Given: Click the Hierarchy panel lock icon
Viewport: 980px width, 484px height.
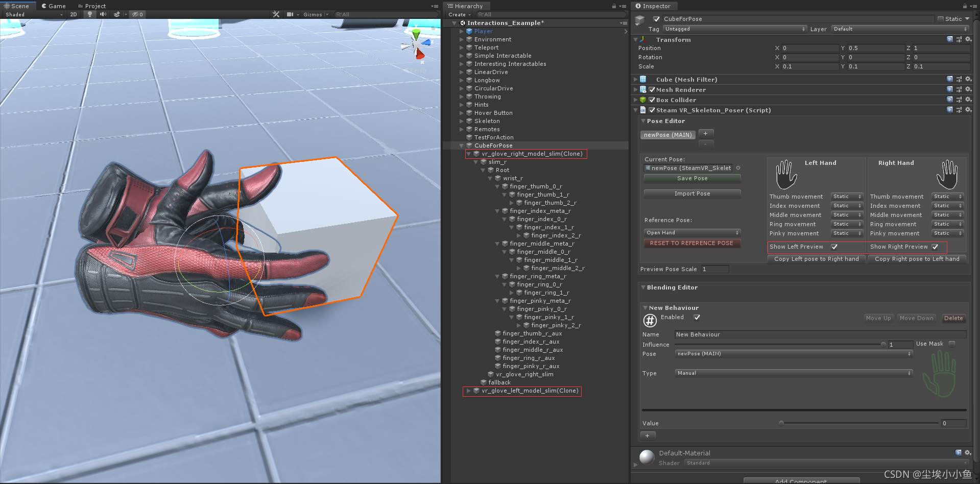Looking at the screenshot, I should point(614,6).
